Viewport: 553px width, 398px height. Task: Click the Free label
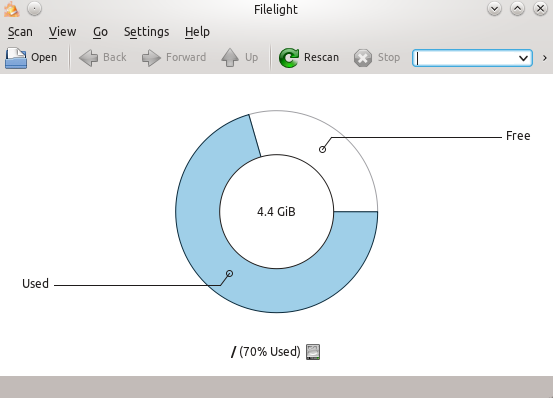point(518,136)
